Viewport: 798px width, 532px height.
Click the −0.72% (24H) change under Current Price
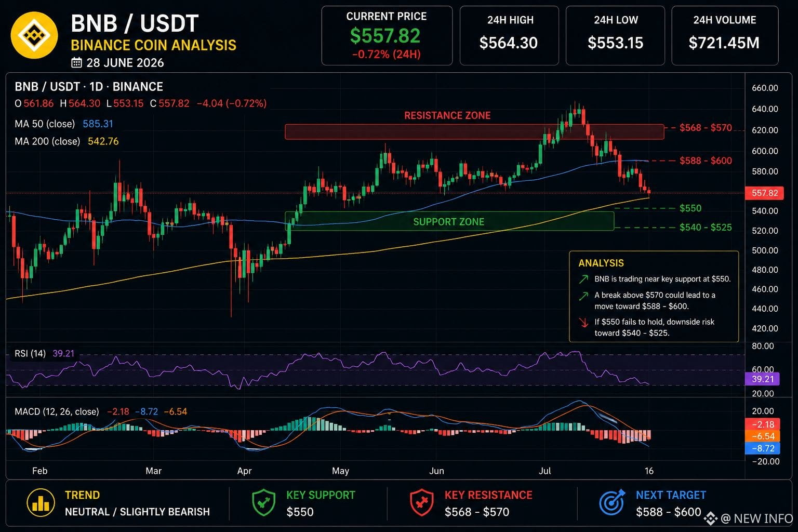[x=386, y=54]
